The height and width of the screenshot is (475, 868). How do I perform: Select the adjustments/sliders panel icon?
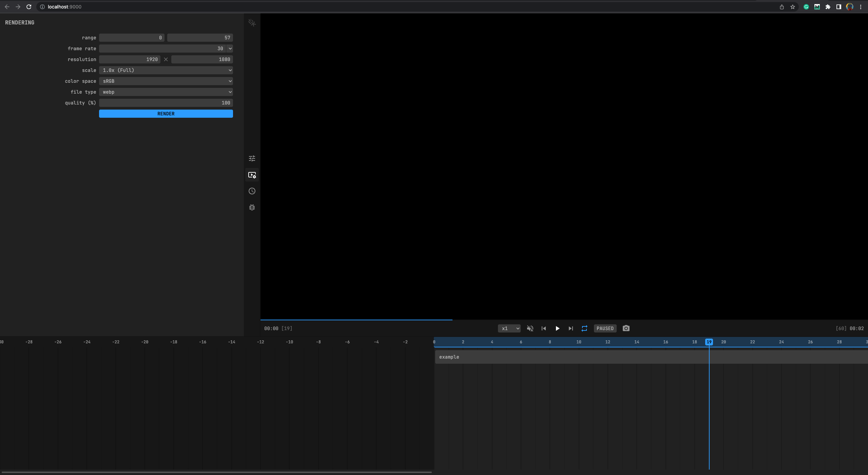click(252, 158)
